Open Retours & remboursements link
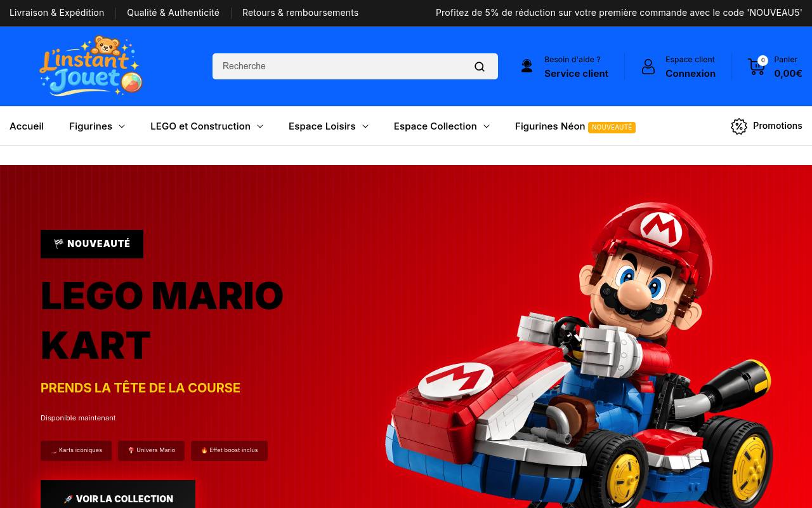Viewport: 812px width, 508px height. click(300, 13)
